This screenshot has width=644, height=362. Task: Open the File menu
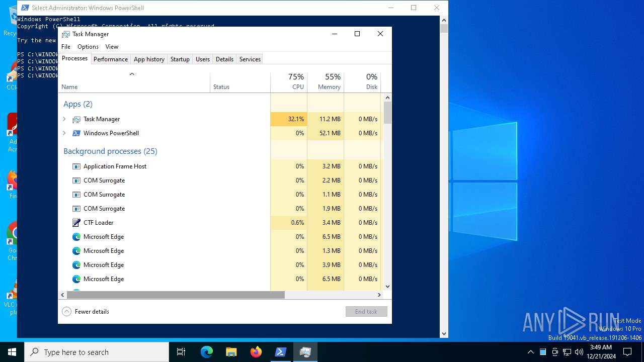(66, 46)
